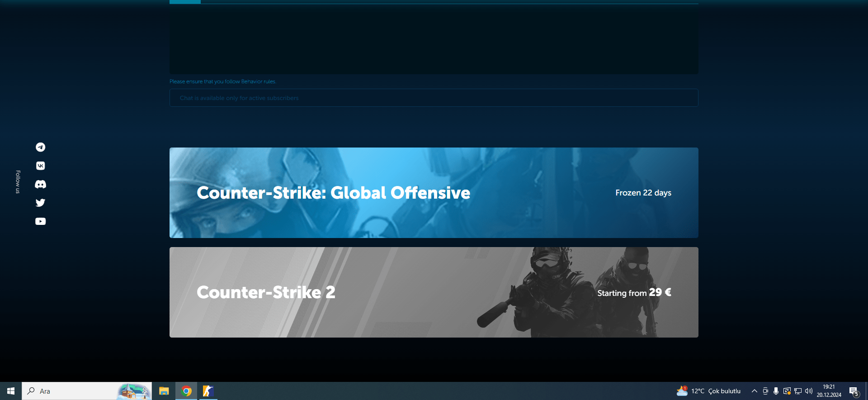
Task: Switch to Google Chrome in the taskbar
Action: (186, 391)
